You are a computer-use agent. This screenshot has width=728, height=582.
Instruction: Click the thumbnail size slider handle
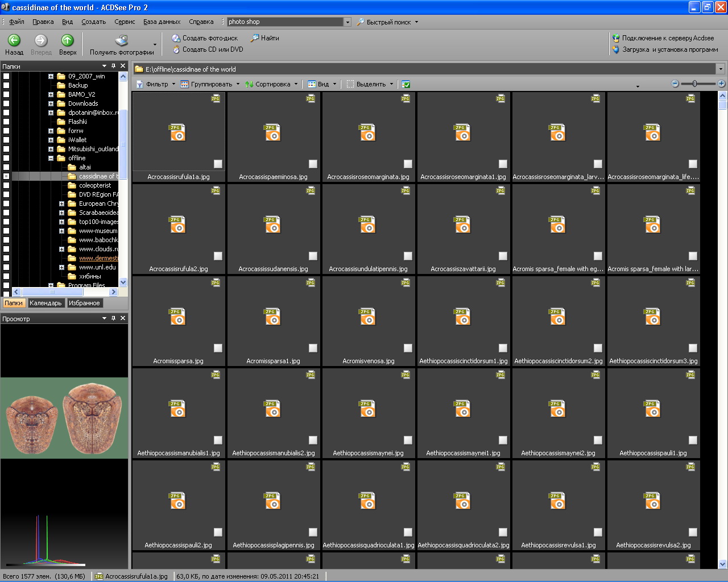point(694,84)
